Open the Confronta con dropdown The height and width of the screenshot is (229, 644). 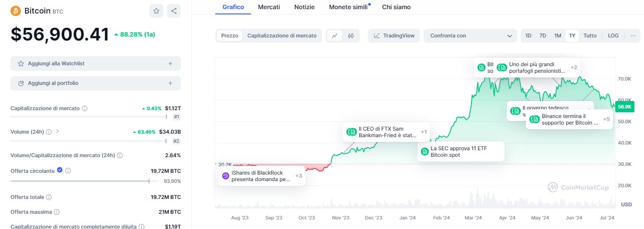[x=470, y=36]
